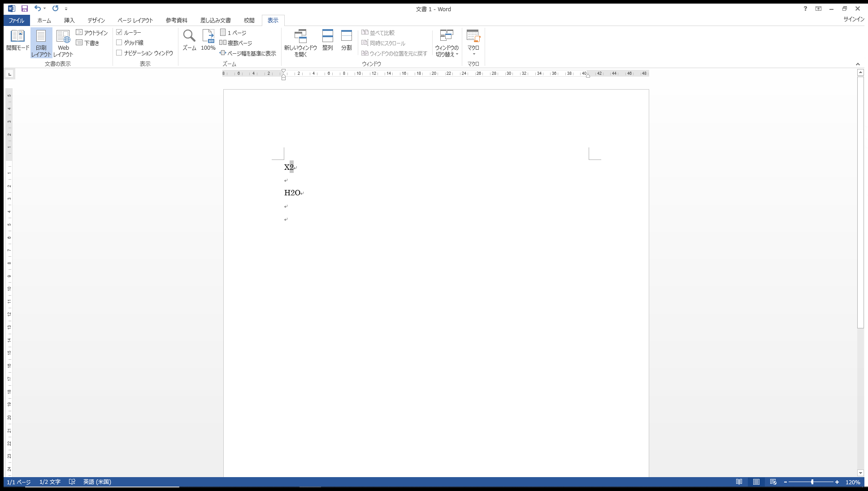Click the zoom in plus button
868x491 pixels.
(x=837, y=482)
